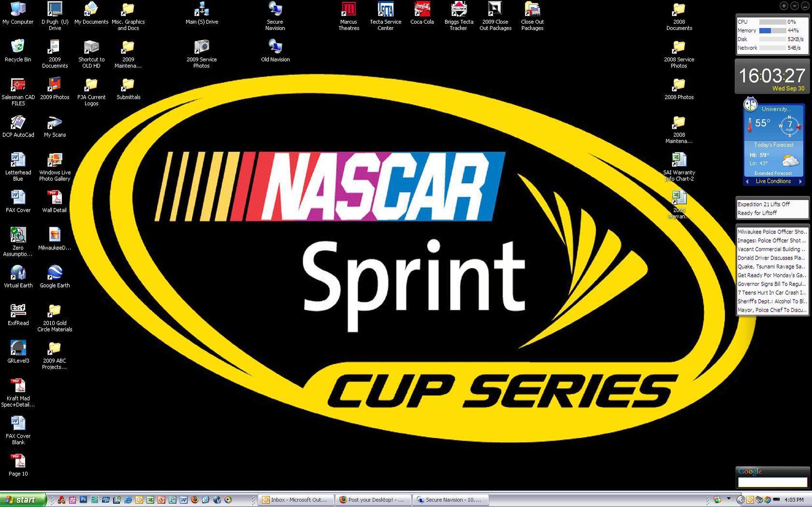Click the sidebar minimize button
Viewport: 812px width, 507px height.
pos(805,6)
